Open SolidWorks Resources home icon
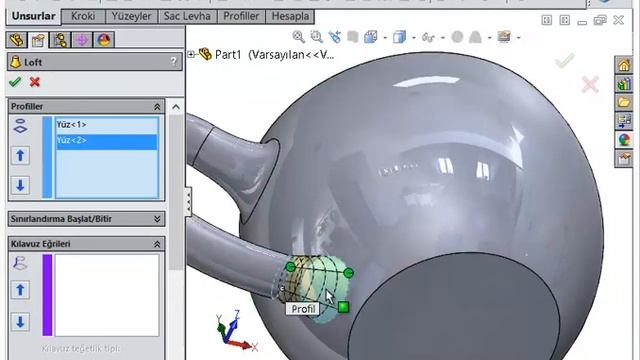This screenshot has width=640, height=360. coord(624,65)
